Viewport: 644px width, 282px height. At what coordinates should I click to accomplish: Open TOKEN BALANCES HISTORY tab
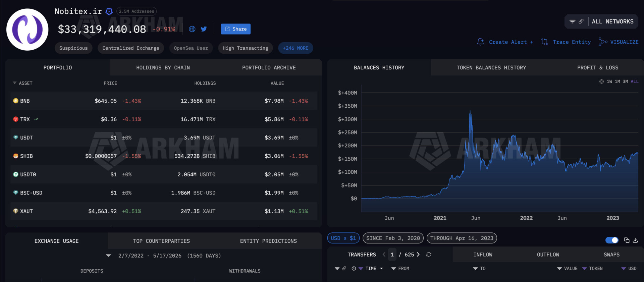tap(491, 67)
